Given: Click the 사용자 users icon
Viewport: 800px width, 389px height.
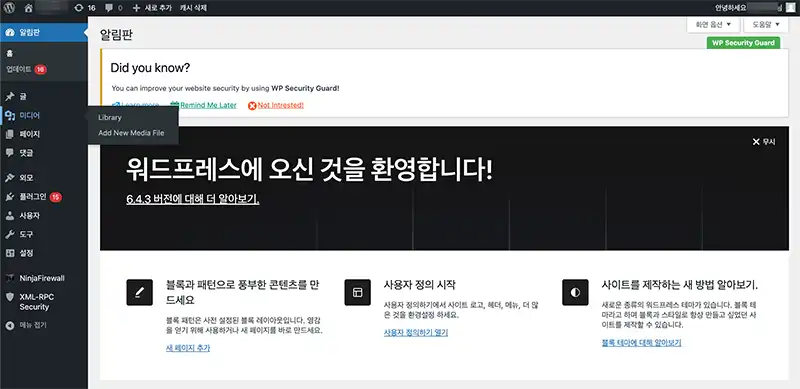Looking at the screenshot, I should 10,216.
